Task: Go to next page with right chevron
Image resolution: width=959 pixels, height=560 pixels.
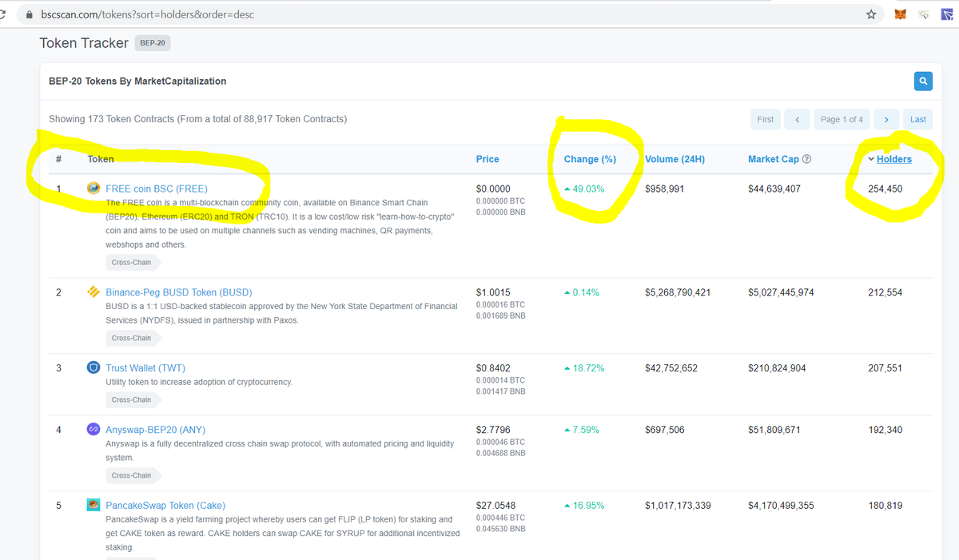Action: (886, 119)
